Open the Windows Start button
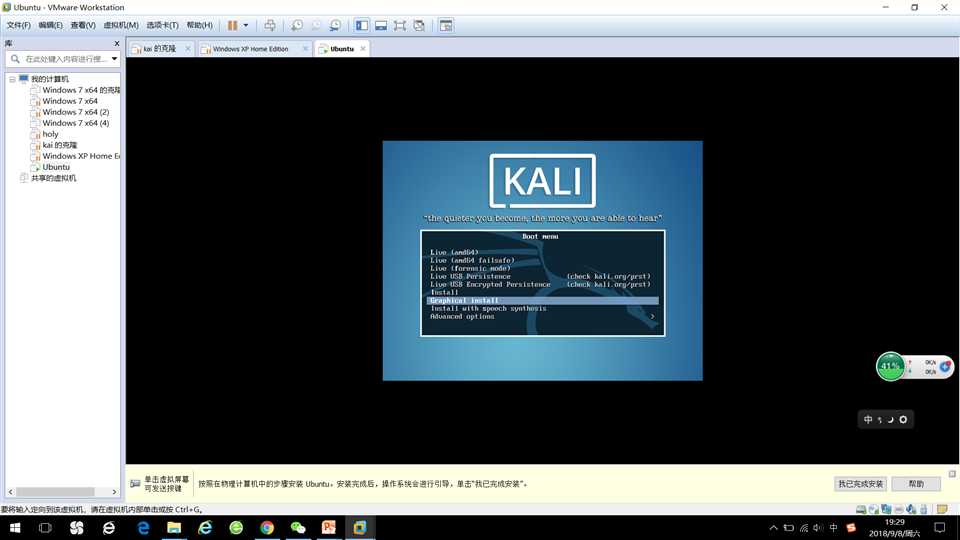 (15, 527)
